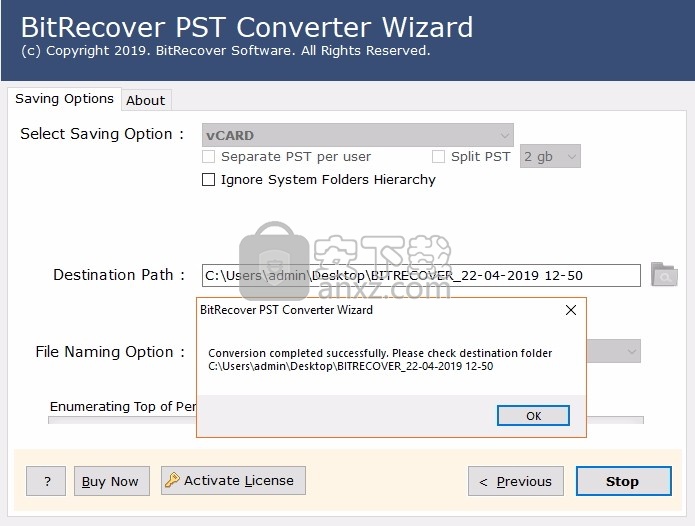Image resolution: width=695 pixels, height=526 pixels.
Task: Click the 'Select Saving Option :' label
Action: tap(102, 134)
